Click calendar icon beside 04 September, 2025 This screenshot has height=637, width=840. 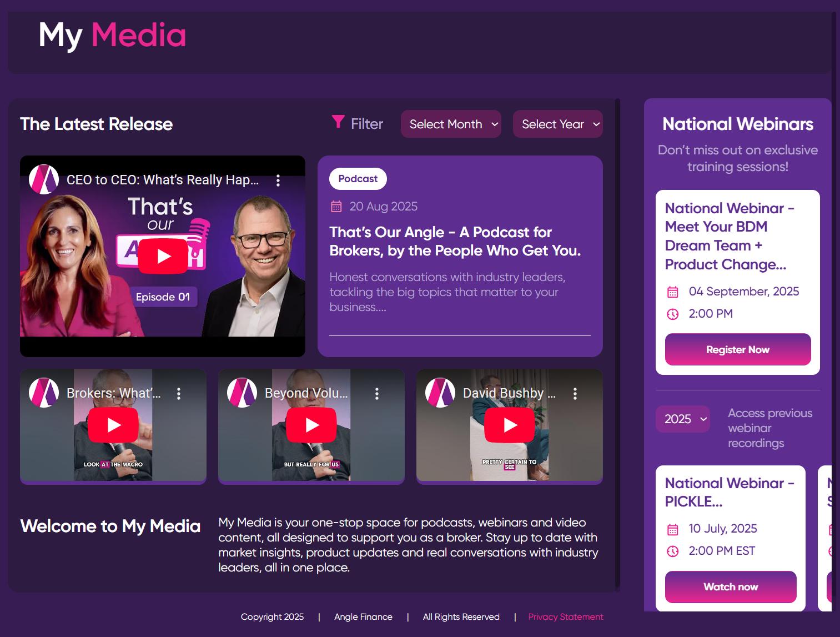[x=673, y=292]
